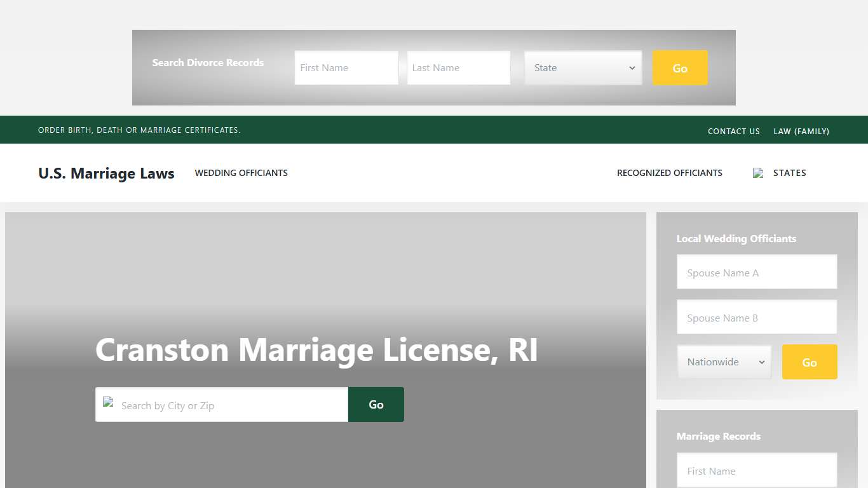Click the Last Name divorce search field
This screenshot has height=488, width=868.
(458, 67)
